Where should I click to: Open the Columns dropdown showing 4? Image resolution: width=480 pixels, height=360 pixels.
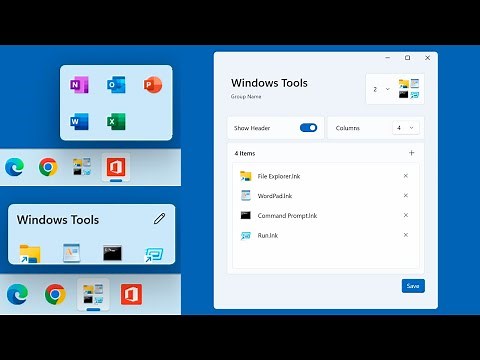coord(405,128)
